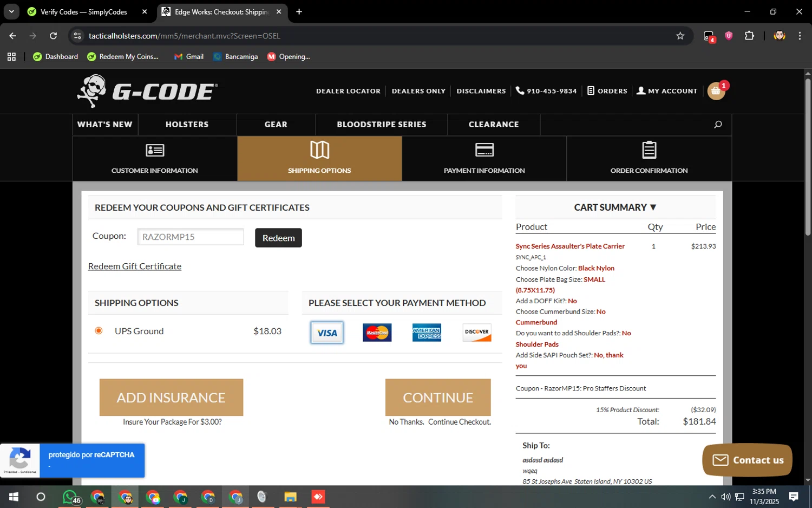Select the Discover card payment icon
This screenshot has height=508, width=812.
477,333
